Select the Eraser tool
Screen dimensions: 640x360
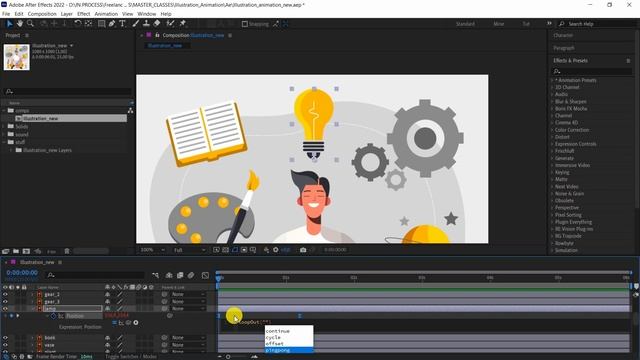click(157, 24)
